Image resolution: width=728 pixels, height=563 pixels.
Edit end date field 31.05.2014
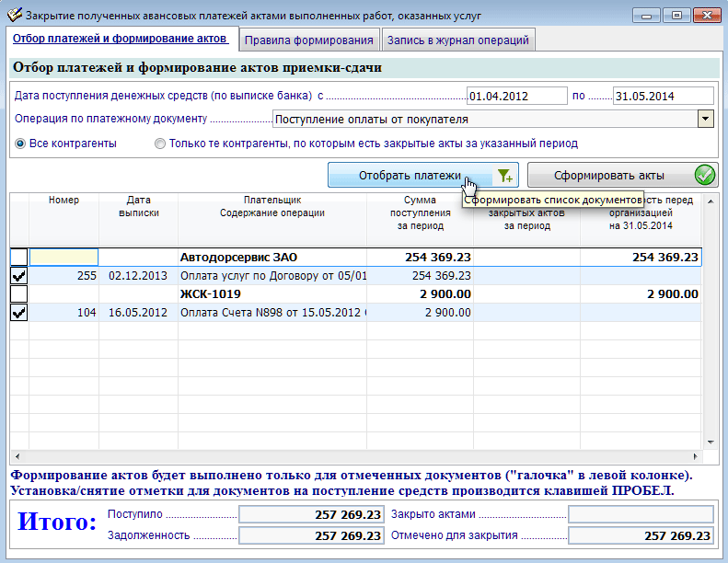[x=663, y=96]
